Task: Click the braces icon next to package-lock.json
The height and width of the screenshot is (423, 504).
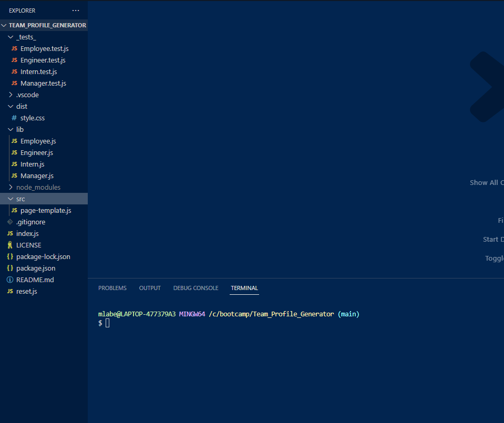Action: 9,256
